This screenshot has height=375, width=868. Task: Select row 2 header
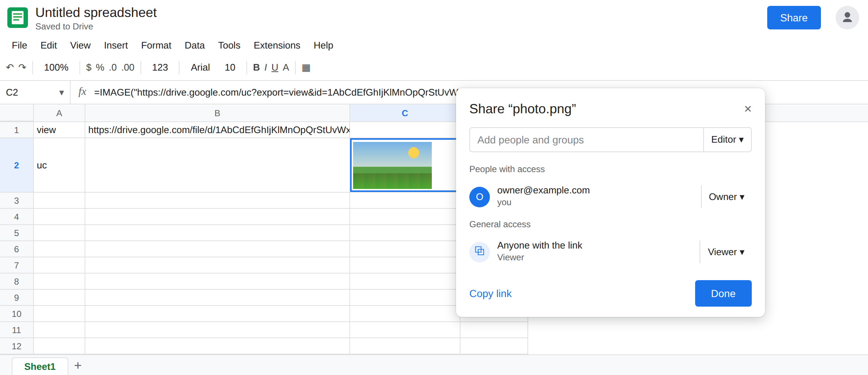tap(17, 165)
